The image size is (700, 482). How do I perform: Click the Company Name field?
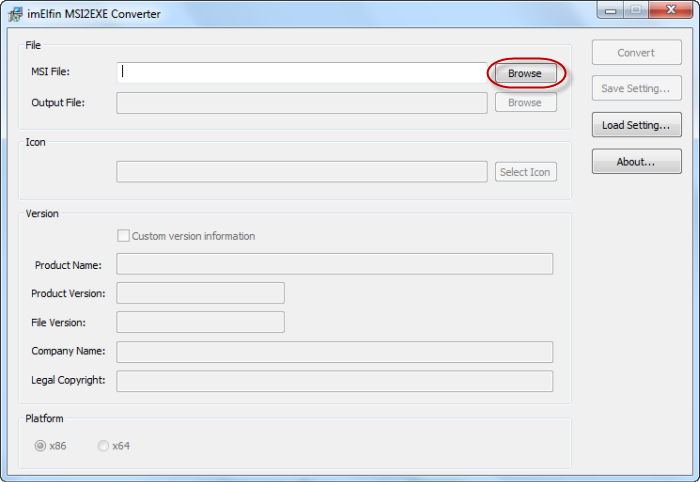click(x=335, y=352)
